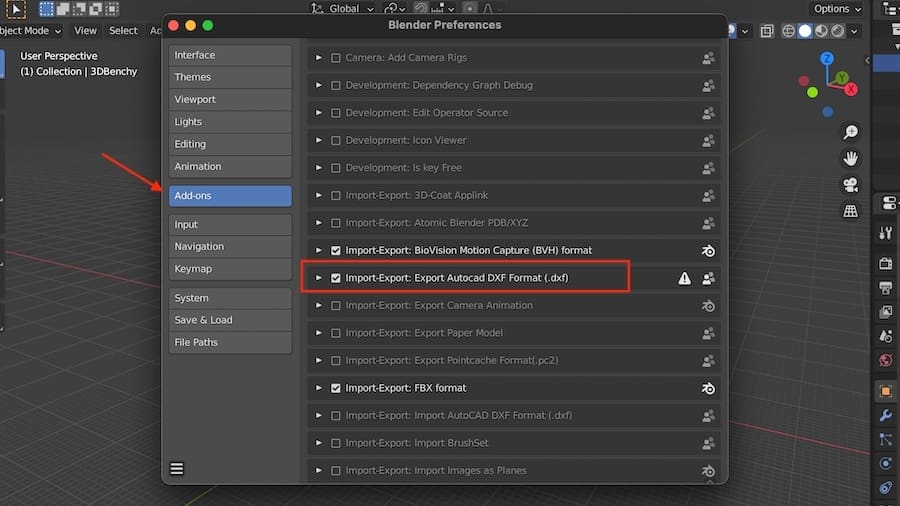The image size is (900, 506).
Task: Expand Icon Viewer add-on details
Action: 319,140
